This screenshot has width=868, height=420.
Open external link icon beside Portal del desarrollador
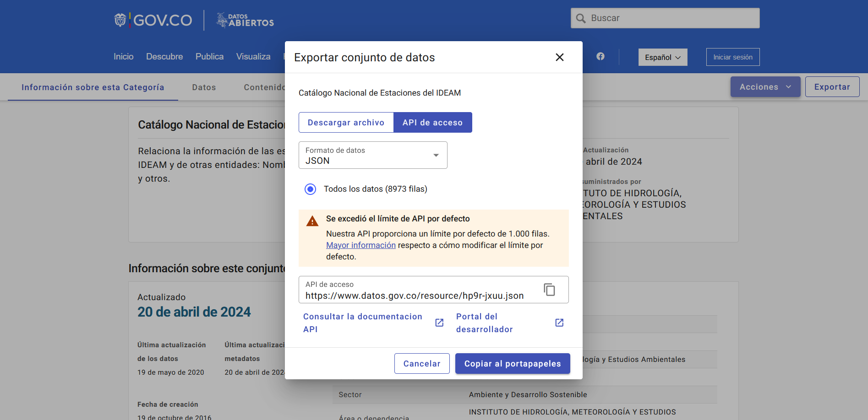pyautogui.click(x=559, y=323)
